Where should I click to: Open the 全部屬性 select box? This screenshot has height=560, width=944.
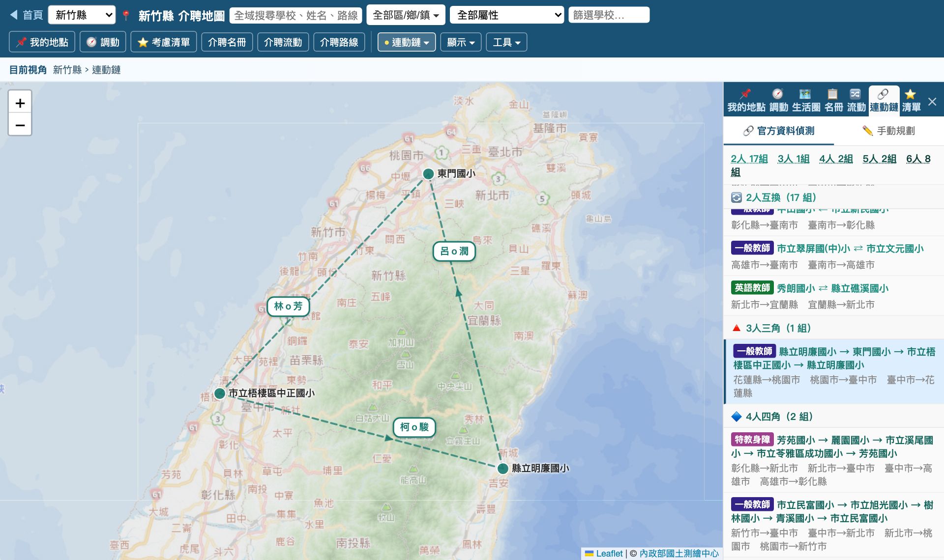coord(507,15)
